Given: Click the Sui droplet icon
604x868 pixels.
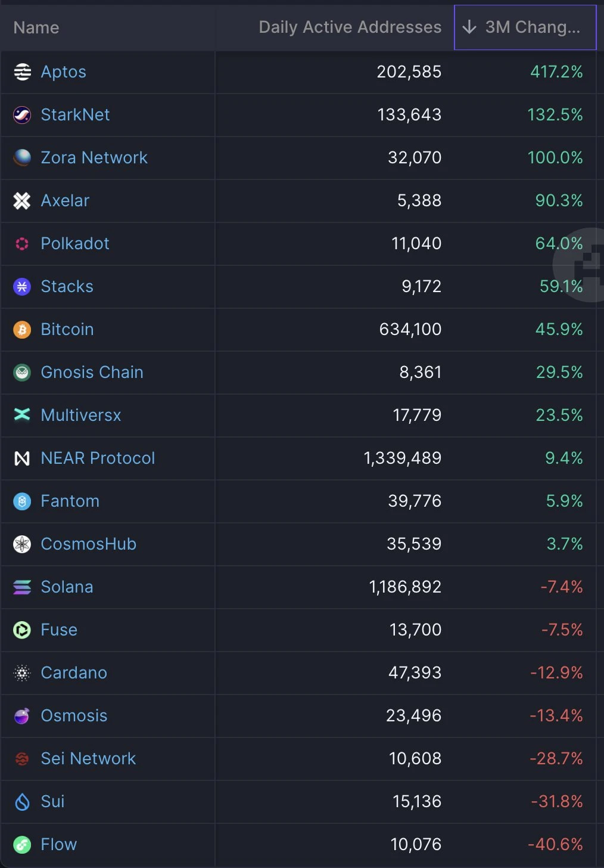Looking at the screenshot, I should [22, 802].
